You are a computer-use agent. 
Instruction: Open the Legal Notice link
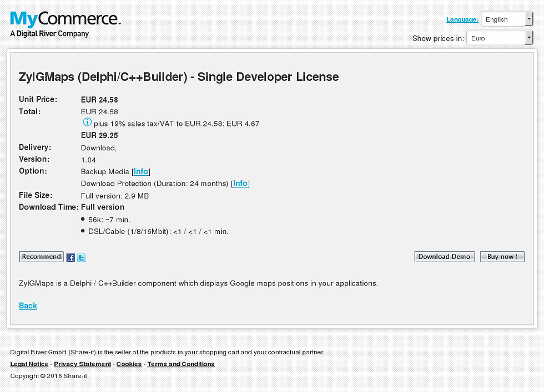[29, 364]
